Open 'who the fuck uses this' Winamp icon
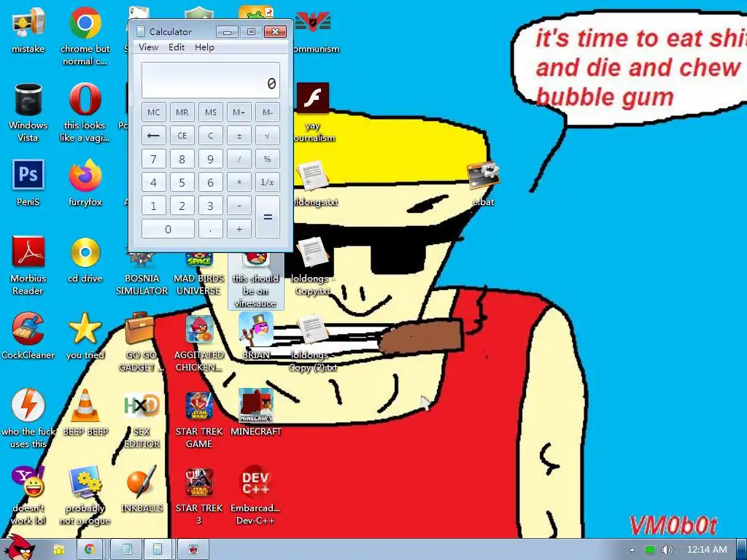The image size is (747, 560). pyautogui.click(x=28, y=419)
